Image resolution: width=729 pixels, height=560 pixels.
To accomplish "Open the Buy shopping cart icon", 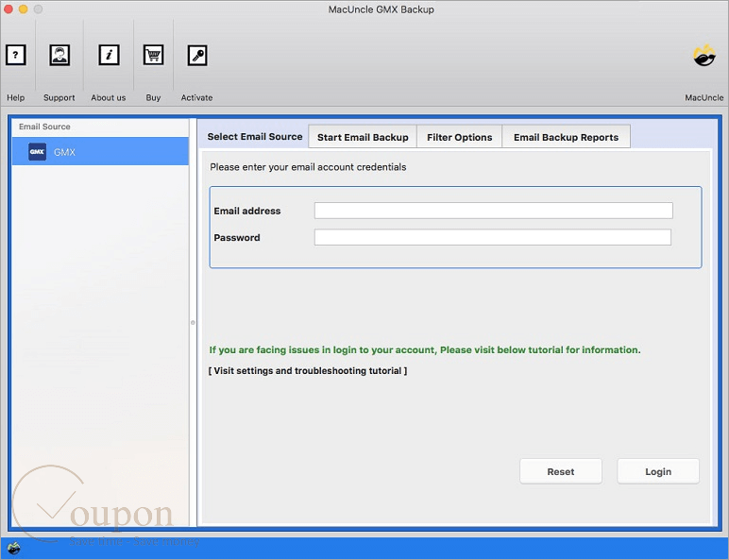I will (153, 56).
